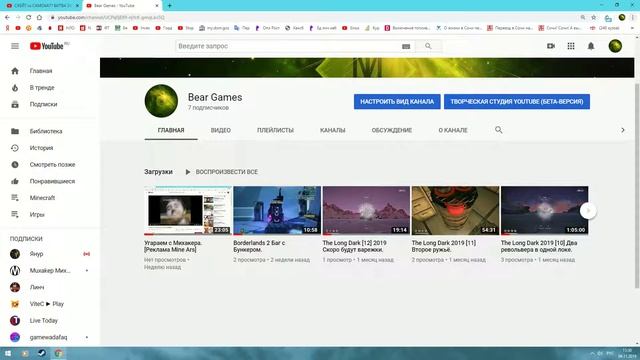Open the Borderlands 2 video thumbnail
Viewport: 640px width, 360px height.
277,211
